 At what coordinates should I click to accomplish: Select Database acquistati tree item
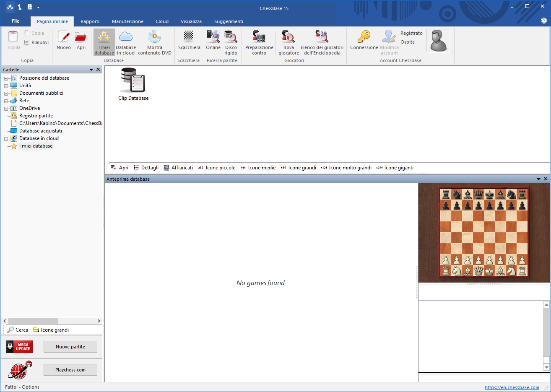(x=41, y=131)
